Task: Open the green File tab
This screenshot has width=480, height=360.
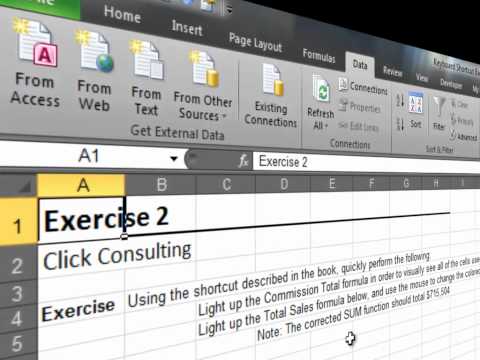Action: coord(39,7)
